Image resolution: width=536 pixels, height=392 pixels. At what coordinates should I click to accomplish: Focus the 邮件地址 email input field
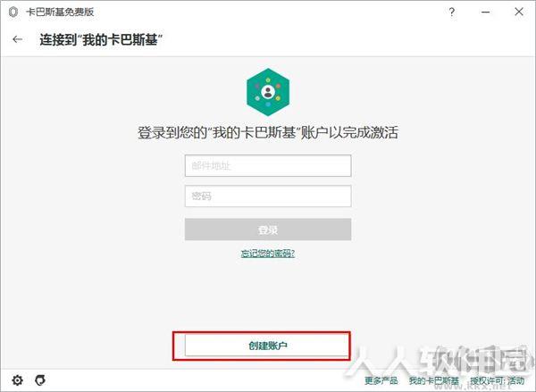coord(268,166)
